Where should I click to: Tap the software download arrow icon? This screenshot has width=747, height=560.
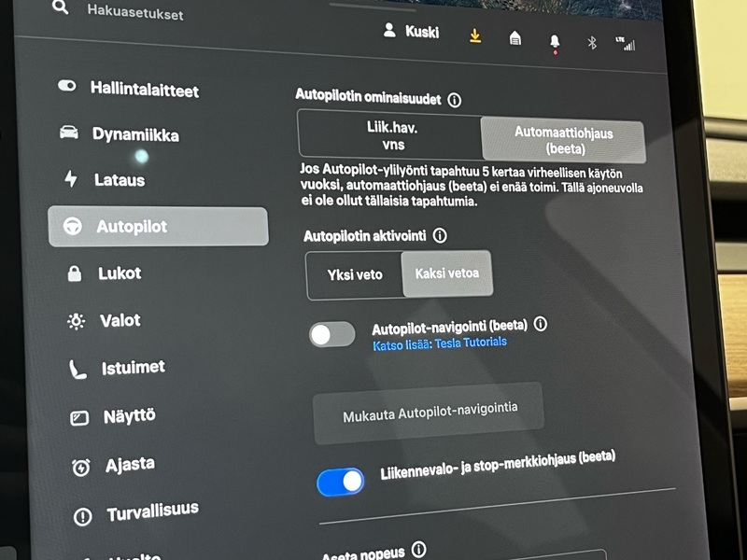474,36
